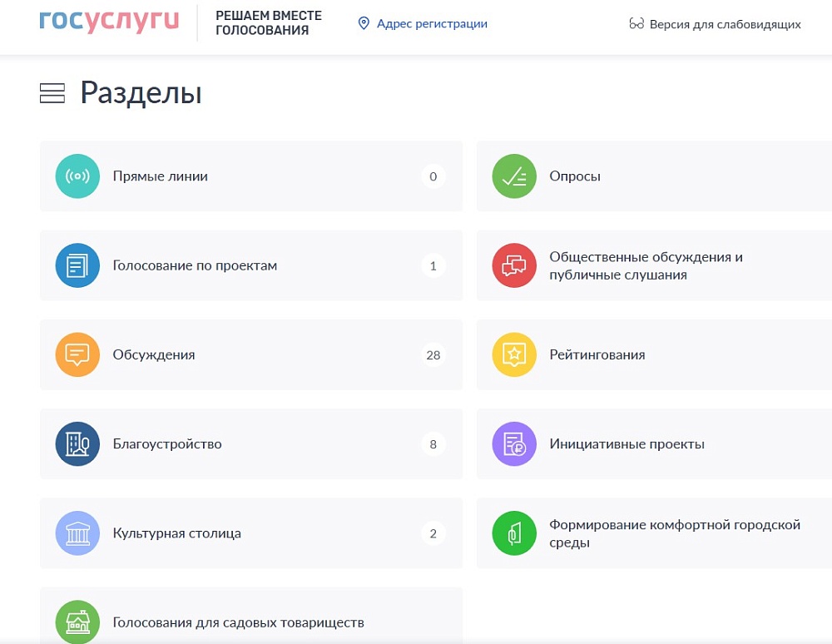Image resolution: width=832 pixels, height=644 pixels.
Task: Open Голосования для садовых товариществ section
Action: [239, 622]
